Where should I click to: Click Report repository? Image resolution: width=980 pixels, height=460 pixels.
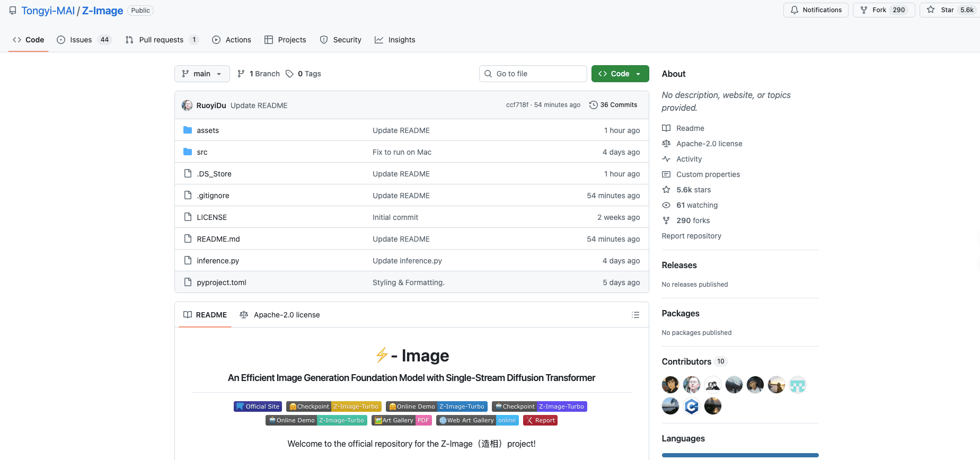(x=691, y=236)
